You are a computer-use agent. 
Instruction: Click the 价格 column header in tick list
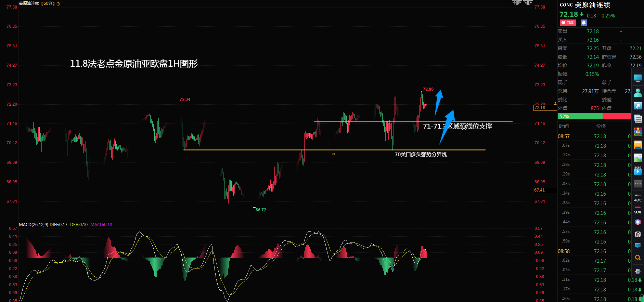(x=601, y=126)
